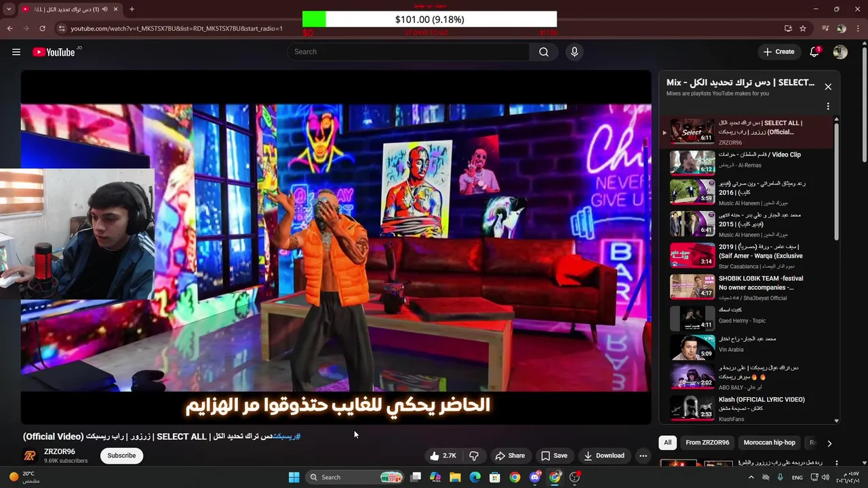Open the YouTube account avatar menu

pos(840,52)
